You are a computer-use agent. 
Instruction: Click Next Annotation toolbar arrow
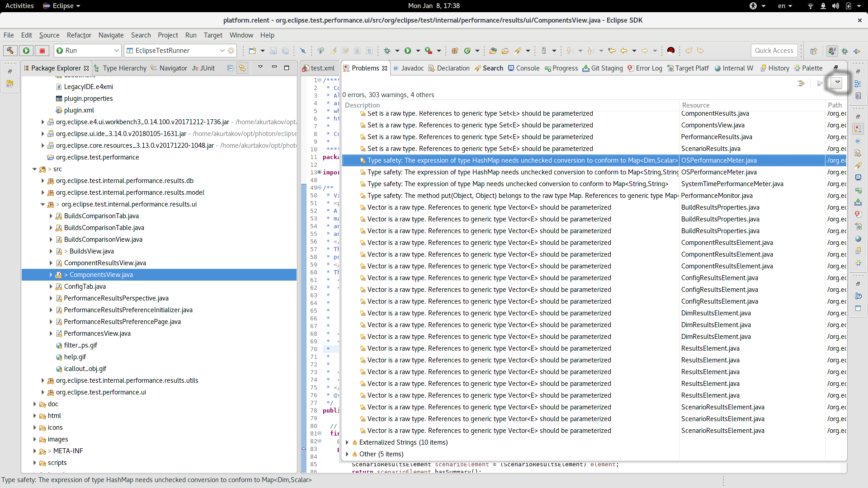click(x=570, y=51)
